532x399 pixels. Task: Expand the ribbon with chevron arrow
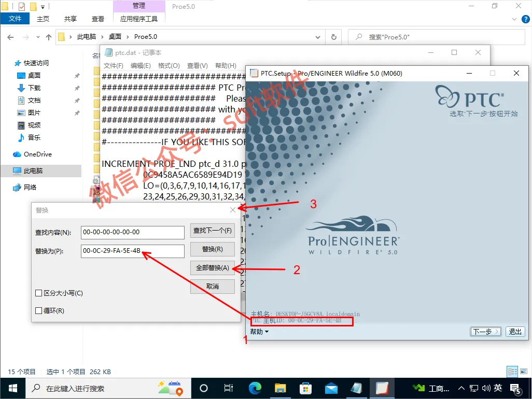(514, 19)
